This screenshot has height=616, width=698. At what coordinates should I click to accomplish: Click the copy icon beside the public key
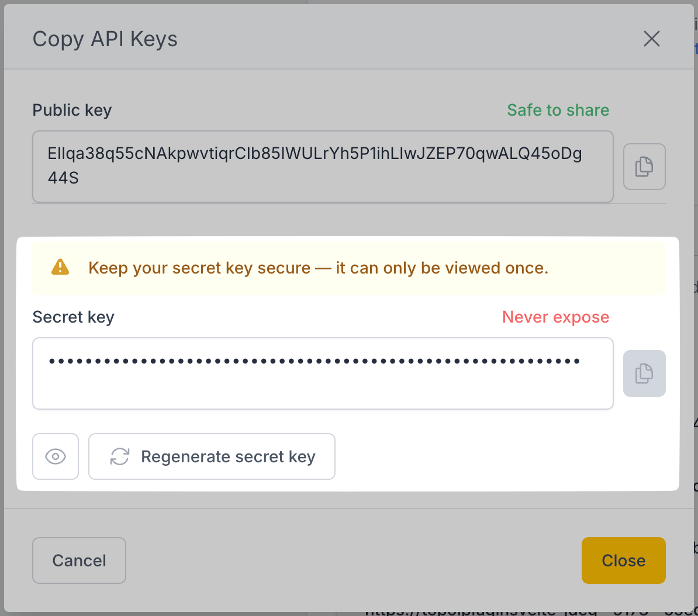coord(644,167)
